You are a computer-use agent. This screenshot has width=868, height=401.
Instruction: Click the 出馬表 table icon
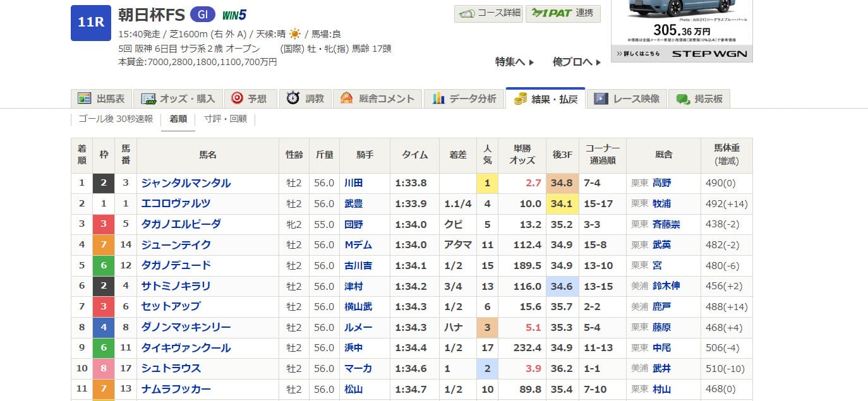(84, 99)
